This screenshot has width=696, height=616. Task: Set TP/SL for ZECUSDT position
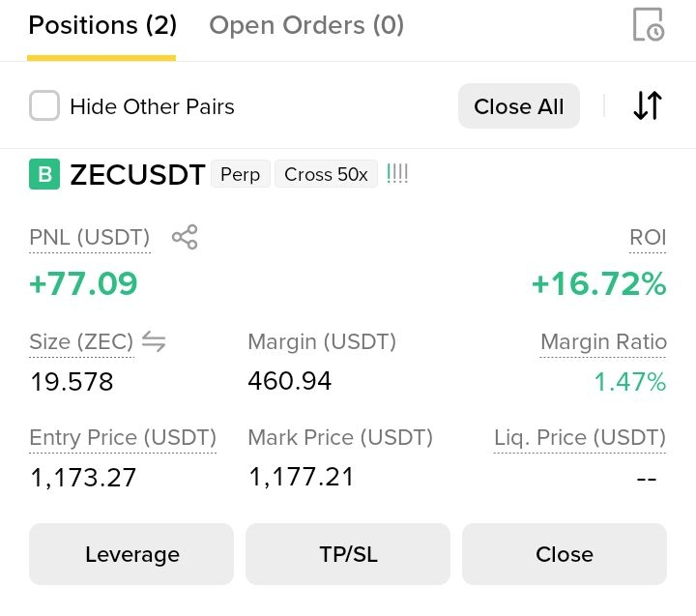pyautogui.click(x=348, y=554)
